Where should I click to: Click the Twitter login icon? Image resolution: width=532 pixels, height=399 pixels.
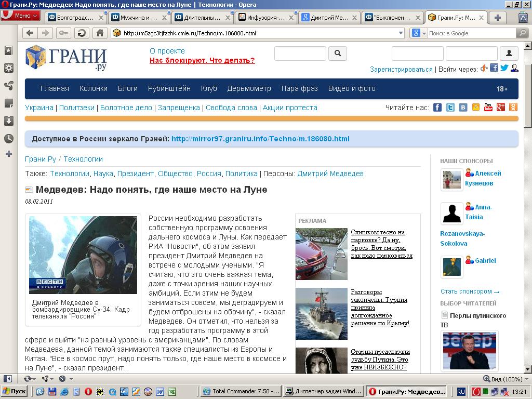(504, 68)
